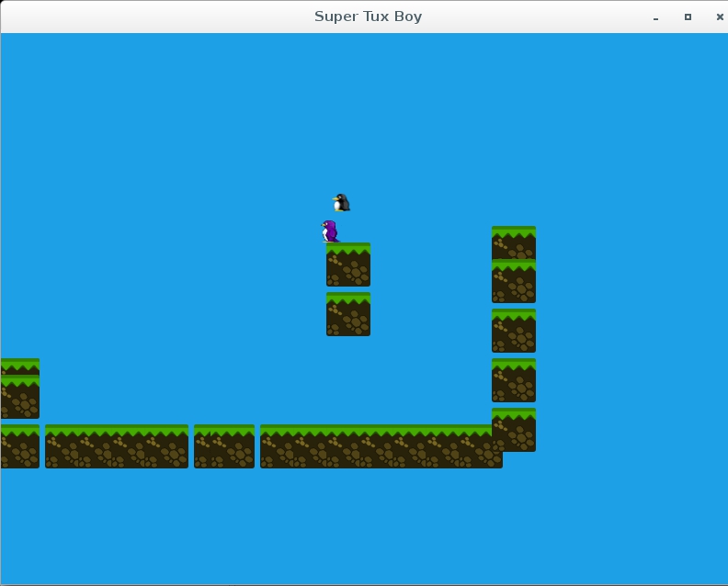Click the long ground platform left of the short one
728x586 pixels.
point(117,447)
